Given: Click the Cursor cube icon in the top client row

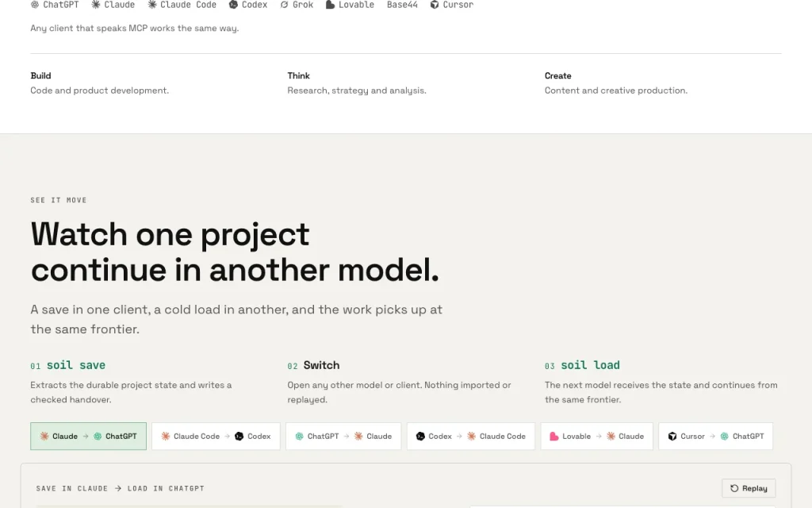Looking at the screenshot, I should click(x=435, y=5).
